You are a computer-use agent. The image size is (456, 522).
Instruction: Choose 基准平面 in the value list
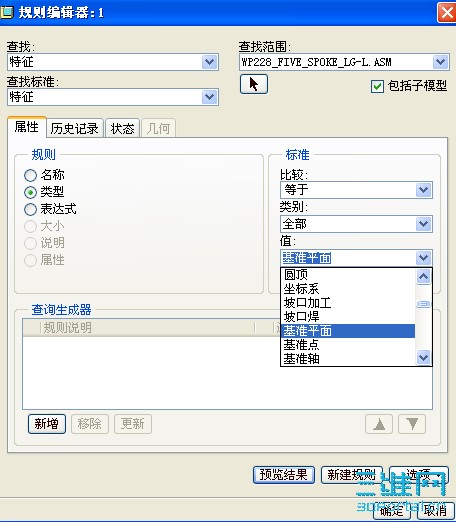tap(348, 331)
